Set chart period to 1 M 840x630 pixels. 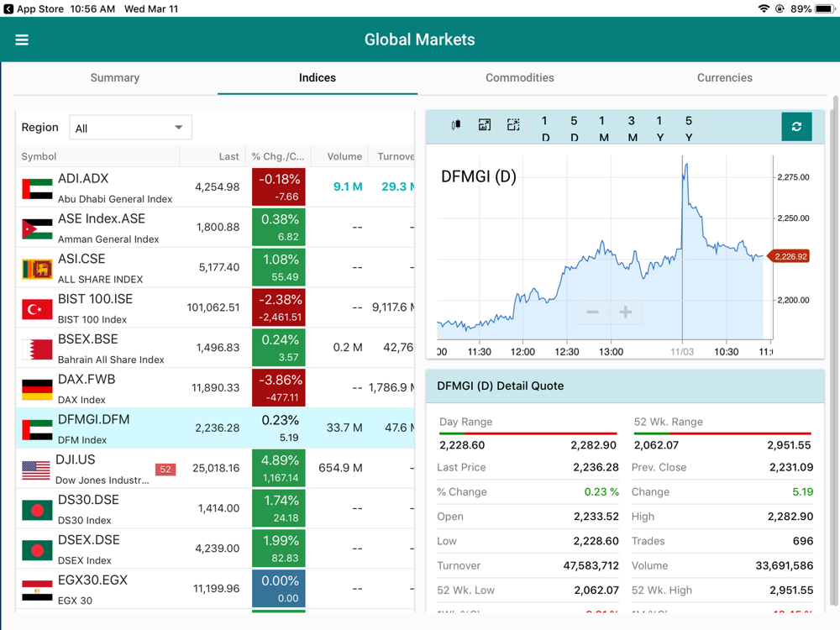602,129
